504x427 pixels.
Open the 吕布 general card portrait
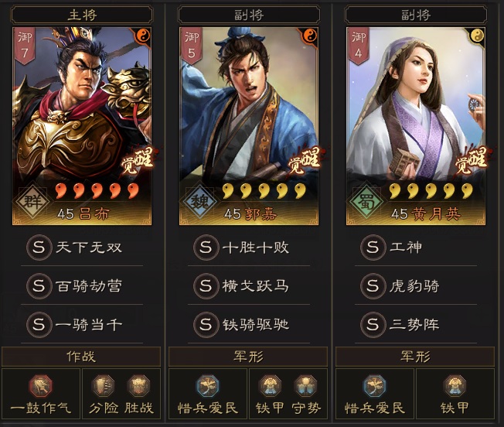pos(82,126)
